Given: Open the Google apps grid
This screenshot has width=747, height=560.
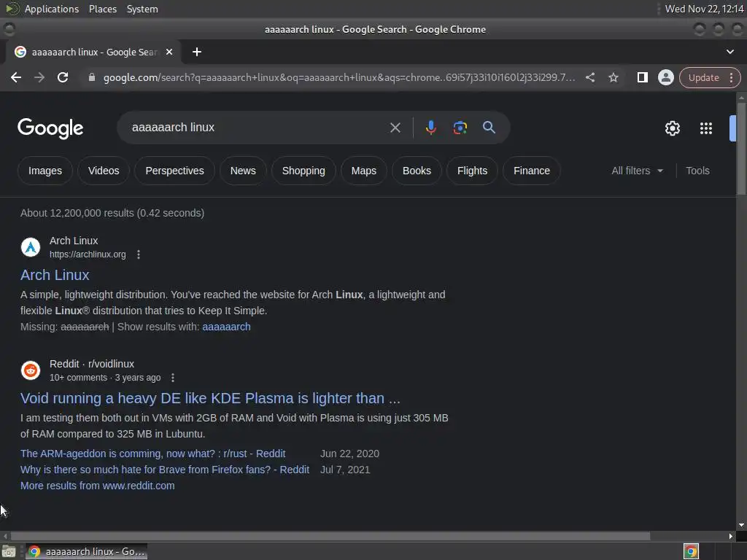Looking at the screenshot, I should [706, 128].
